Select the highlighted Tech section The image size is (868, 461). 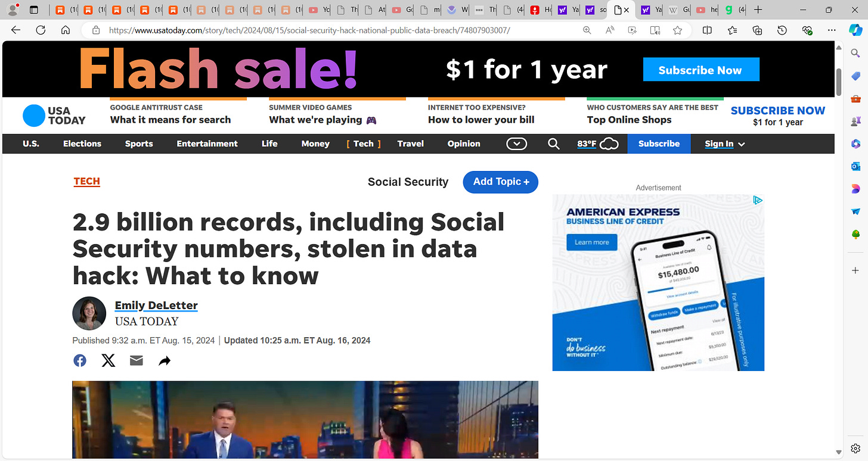pyautogui.click(x=363, y=144)
